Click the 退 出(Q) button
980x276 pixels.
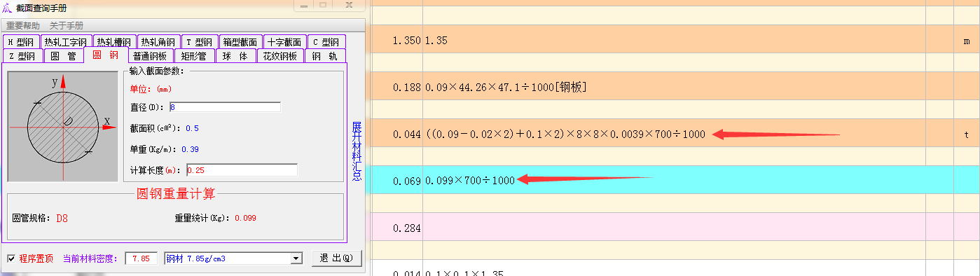tap(337, 258)
